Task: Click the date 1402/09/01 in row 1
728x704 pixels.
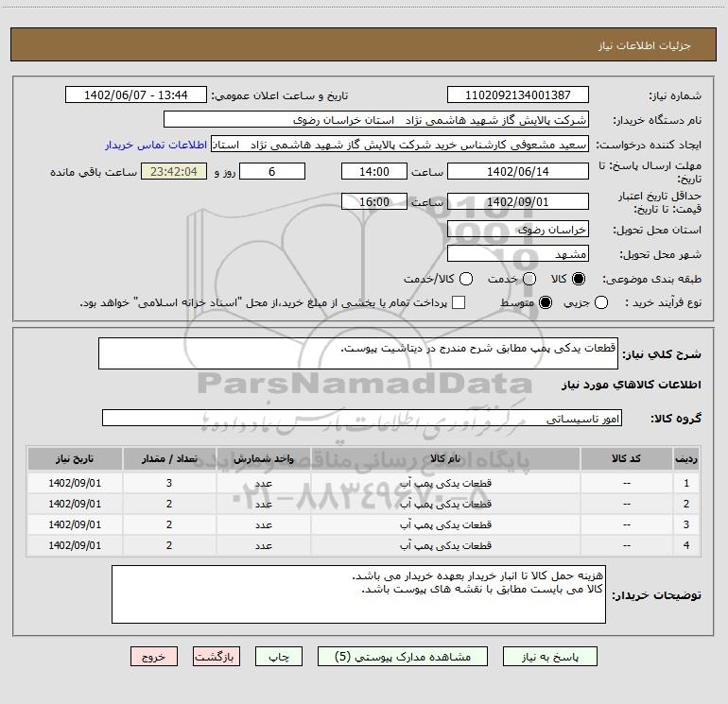Action: 75,483
